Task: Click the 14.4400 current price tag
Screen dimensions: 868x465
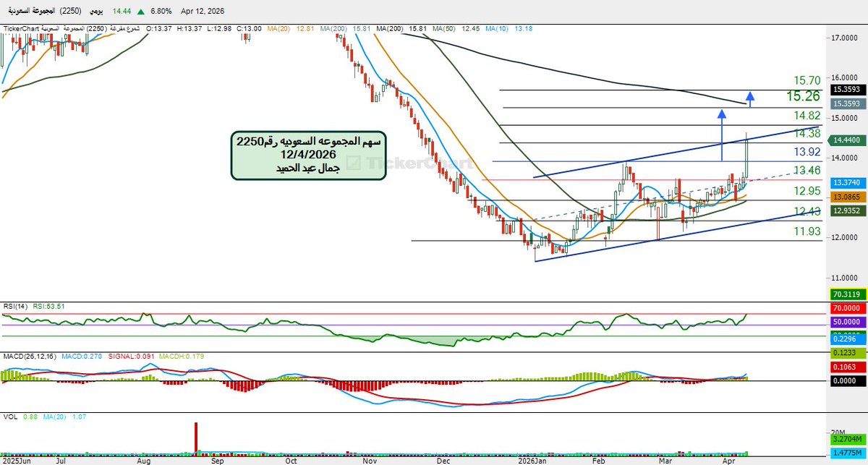Action: 846,141
